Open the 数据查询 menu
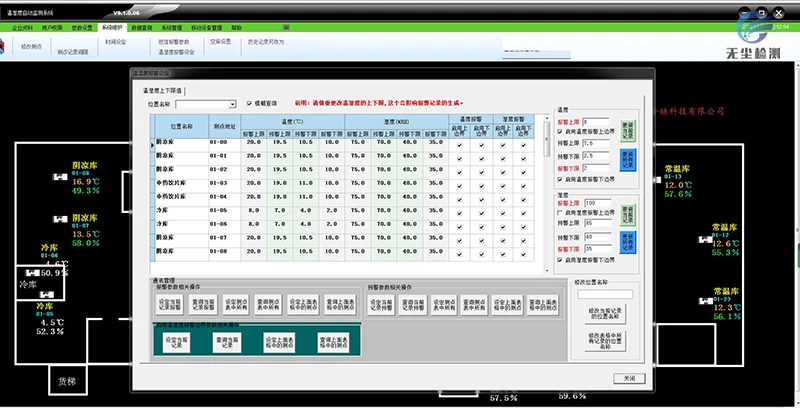Viewport: 800px width, 408px height. coord(143,29)
